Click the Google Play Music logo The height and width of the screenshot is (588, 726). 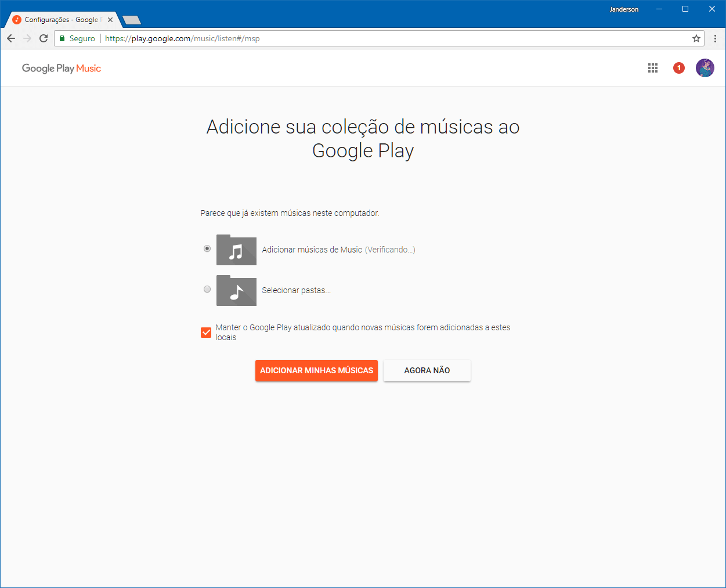61,68
